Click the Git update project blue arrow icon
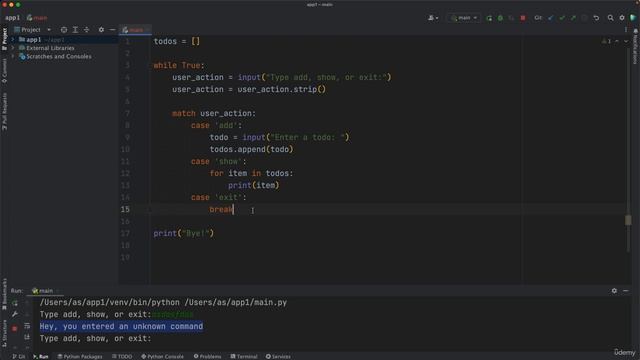Viewport: 640px width, 360px height. pos(551,18)
